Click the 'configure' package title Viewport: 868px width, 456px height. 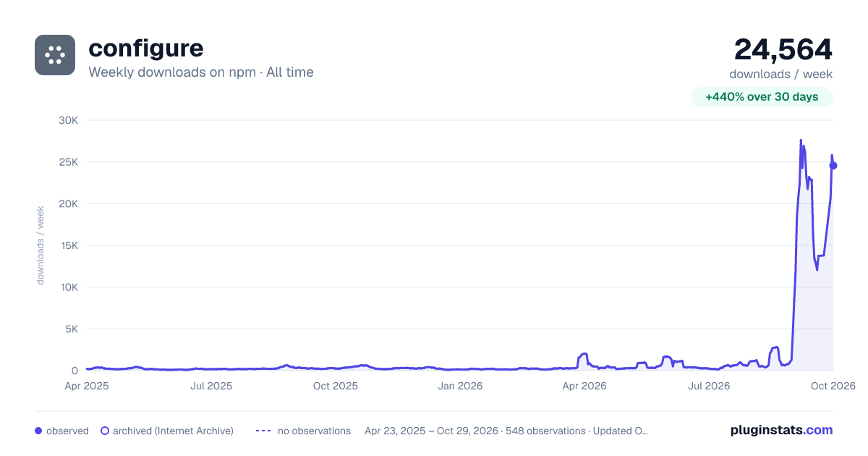pyautogui.click(x=146, y=48)
